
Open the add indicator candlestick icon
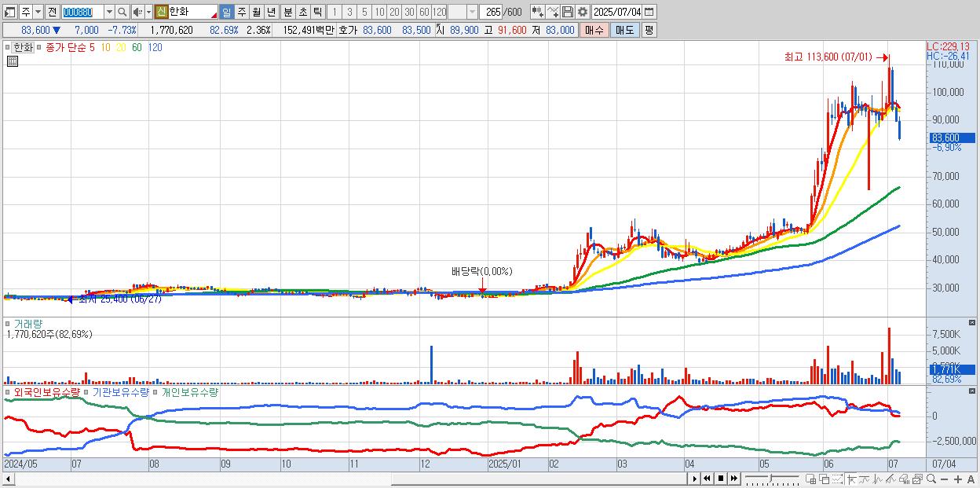click(538, 13)
